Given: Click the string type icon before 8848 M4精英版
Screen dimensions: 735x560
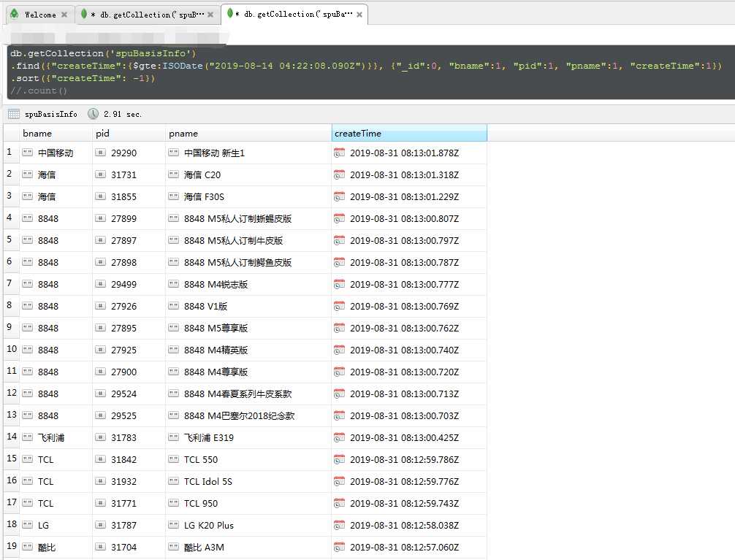Looking at the screenshot, I should tap(174, 350).
